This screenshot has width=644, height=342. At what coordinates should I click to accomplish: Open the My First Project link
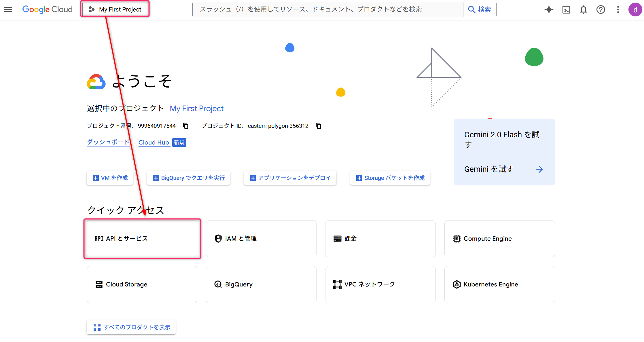(197, 109)
